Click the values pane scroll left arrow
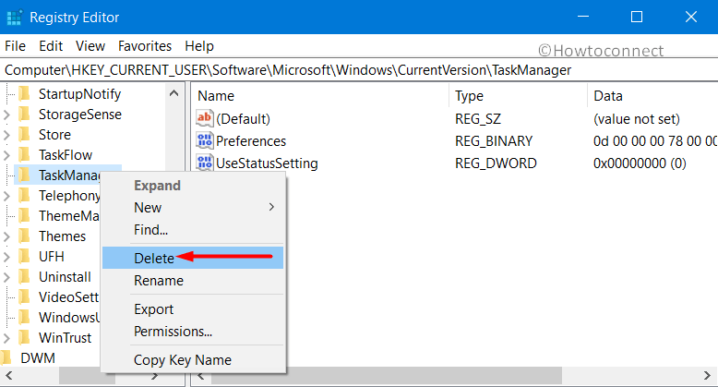Image resolution: width=718 pixels, height=387 pixels. pos(201,376)
